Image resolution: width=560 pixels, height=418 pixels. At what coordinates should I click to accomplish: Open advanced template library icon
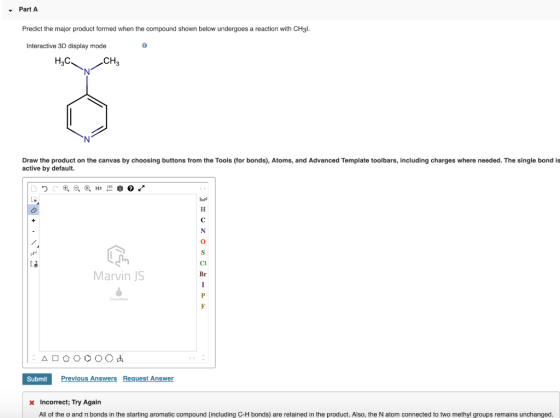click(x=120, y=358)
